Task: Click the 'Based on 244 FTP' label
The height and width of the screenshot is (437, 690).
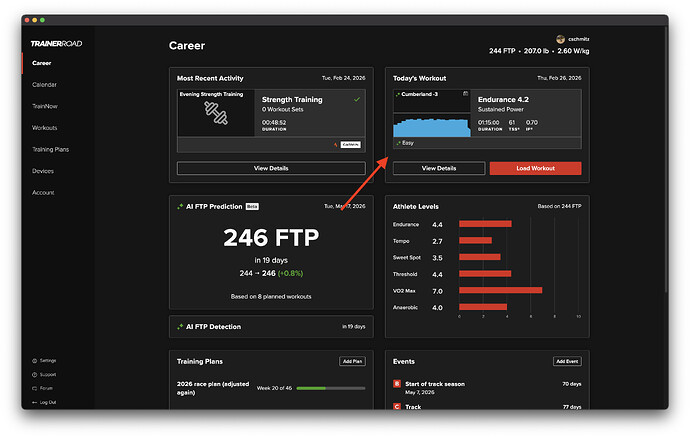Action: 559,206
